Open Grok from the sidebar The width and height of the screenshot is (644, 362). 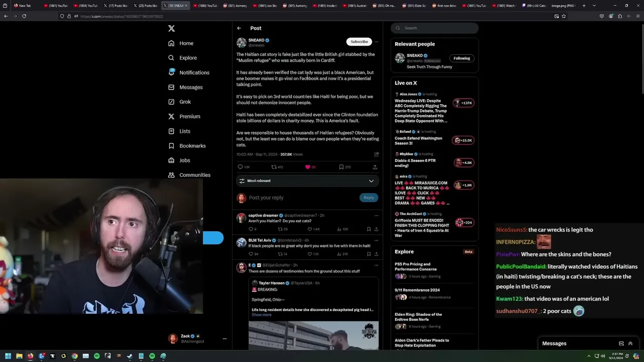(x=179, y=102)
